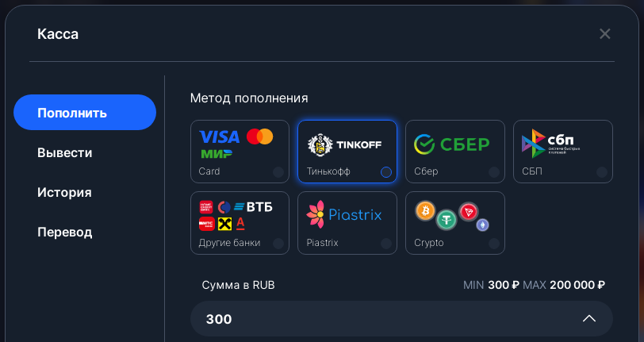
Task: Toggle the Тинькофф radio button
Action: click(386, 172)
